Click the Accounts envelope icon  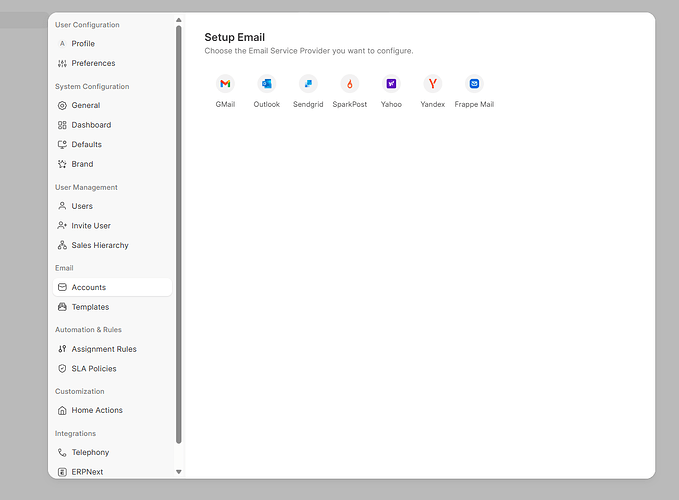[62, 287]
